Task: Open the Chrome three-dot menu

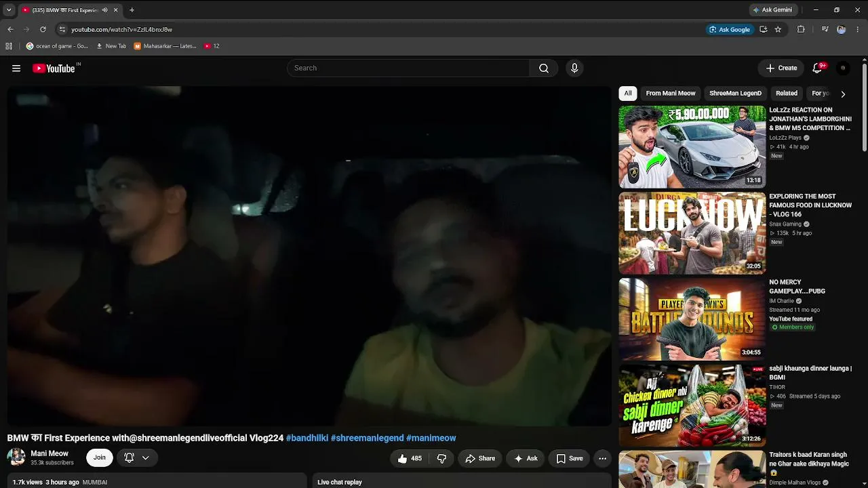Action: point(858,29)
